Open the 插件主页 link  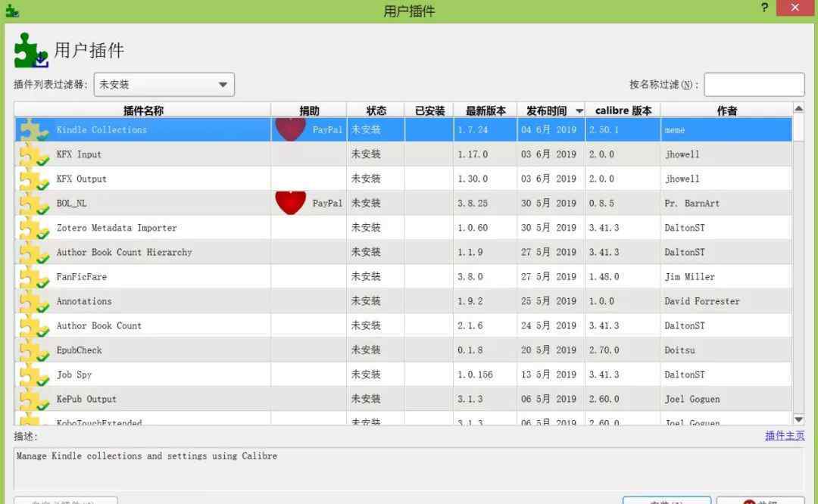coord(785,436)
